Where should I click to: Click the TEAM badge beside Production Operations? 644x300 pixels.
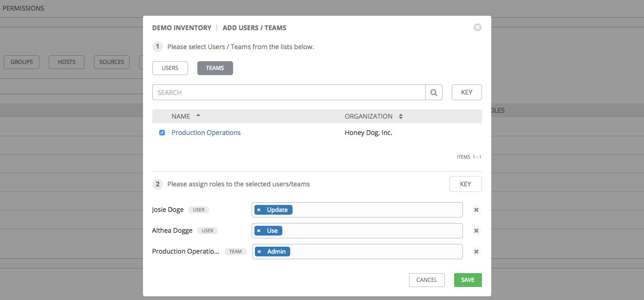click(235, 252)
